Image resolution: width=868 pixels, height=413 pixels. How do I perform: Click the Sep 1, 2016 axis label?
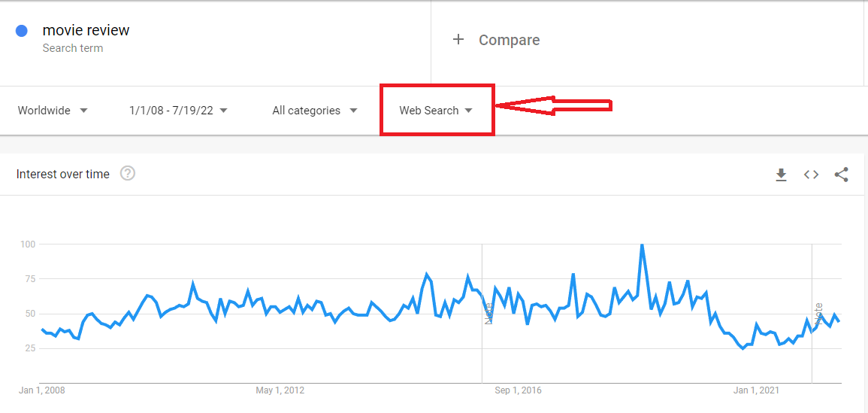(x=518, y=390)
